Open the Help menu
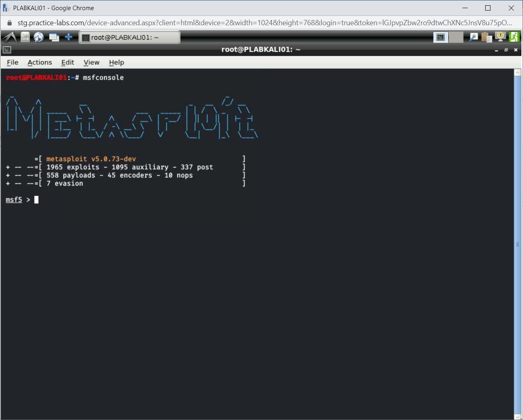Image resolution: width=523 pixels, height=420 pixels. coord(116,62)
